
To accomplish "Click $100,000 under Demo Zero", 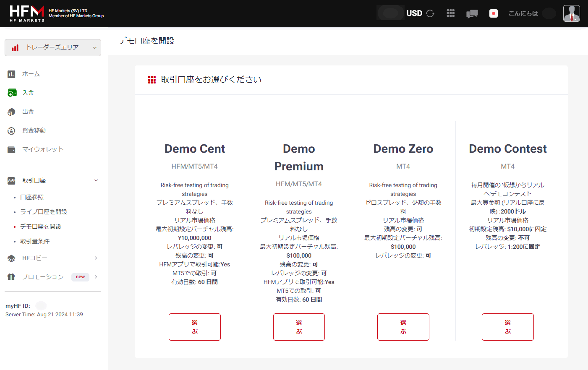I will [x=403, y=247].
